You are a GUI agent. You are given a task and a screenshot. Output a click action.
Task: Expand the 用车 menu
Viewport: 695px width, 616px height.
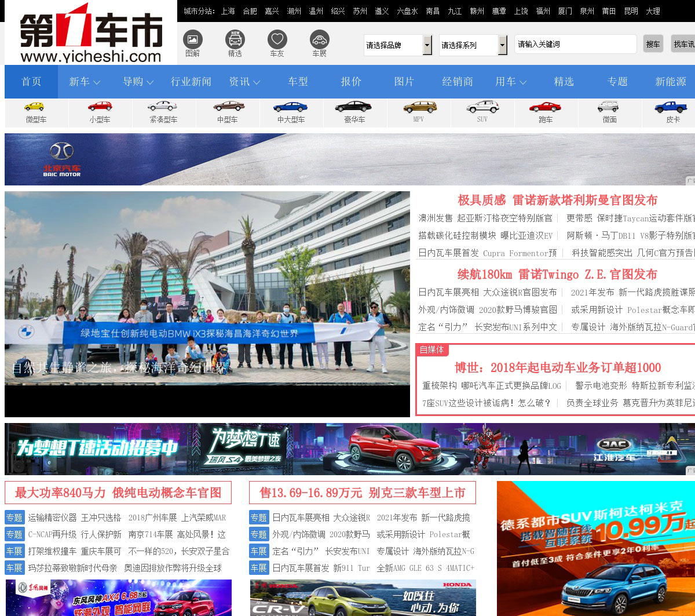click(x=511, y=82)
